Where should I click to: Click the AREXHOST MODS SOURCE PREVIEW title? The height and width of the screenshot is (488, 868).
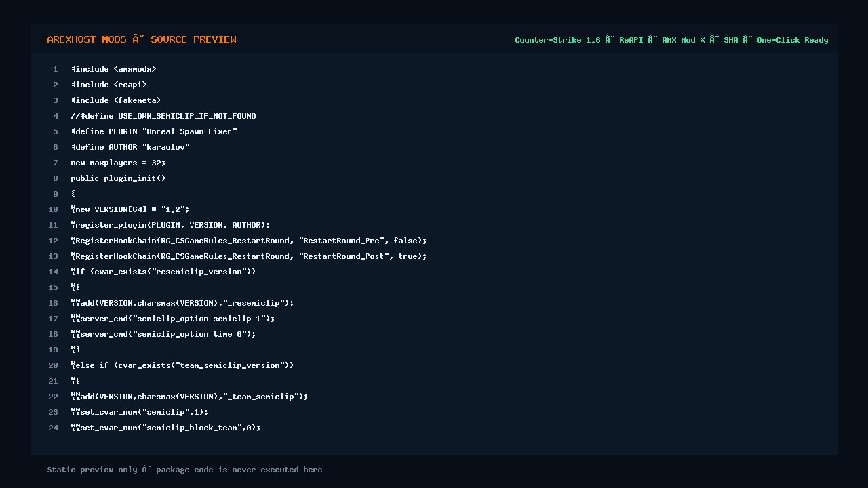coord(142,39)
